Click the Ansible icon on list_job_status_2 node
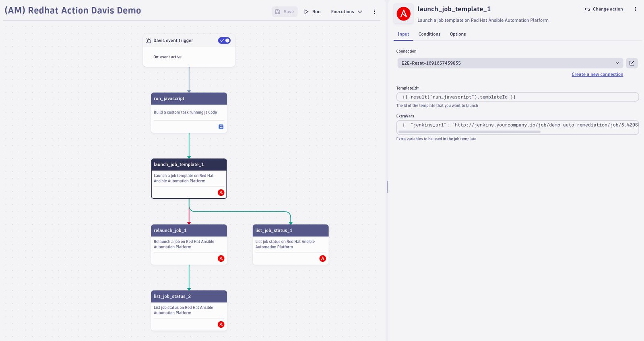The width and height of the screenshot is (644, 341). (x=221, y=325)
